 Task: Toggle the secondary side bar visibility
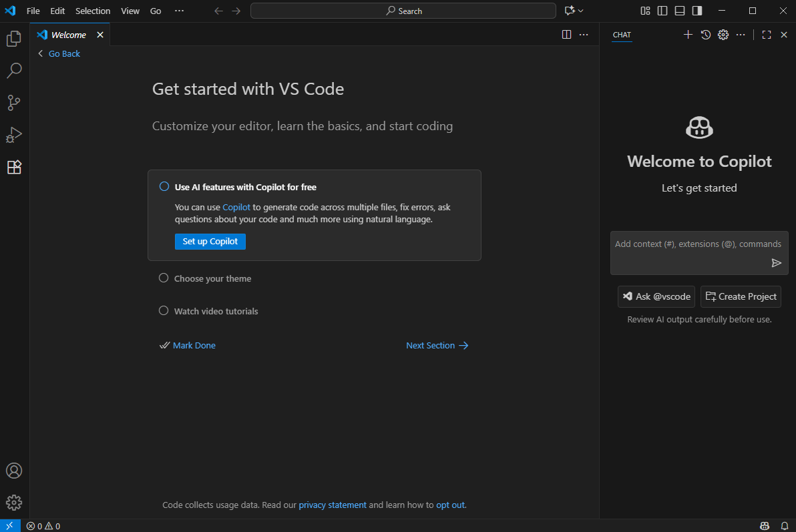(697, 11)
